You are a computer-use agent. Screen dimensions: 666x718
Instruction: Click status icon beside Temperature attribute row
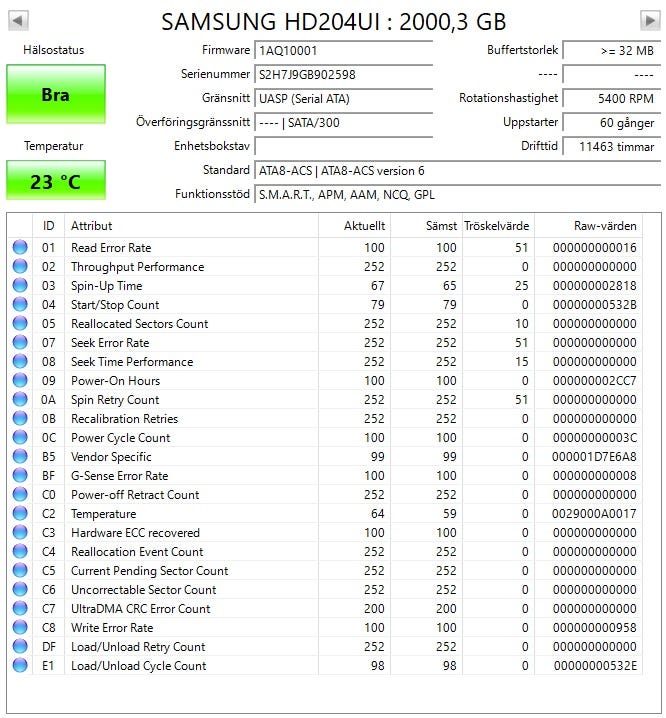click(x=20, y=514)
